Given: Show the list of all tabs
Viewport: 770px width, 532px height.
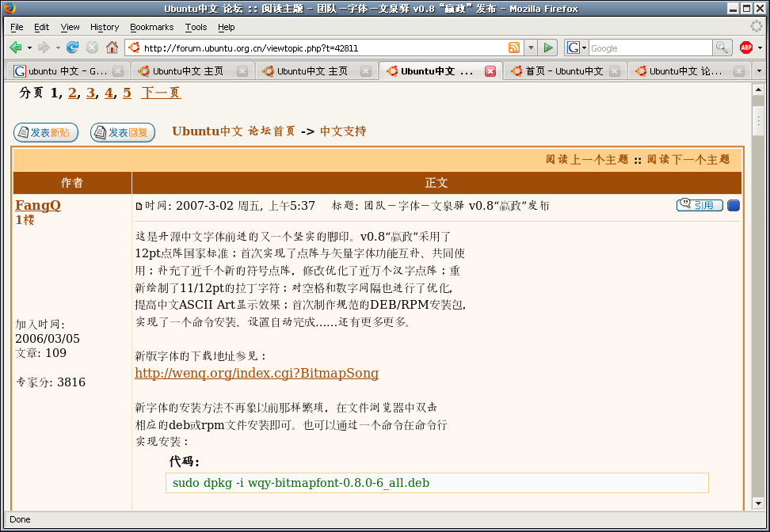Looking at the screenshot, I should coord(759,71).
